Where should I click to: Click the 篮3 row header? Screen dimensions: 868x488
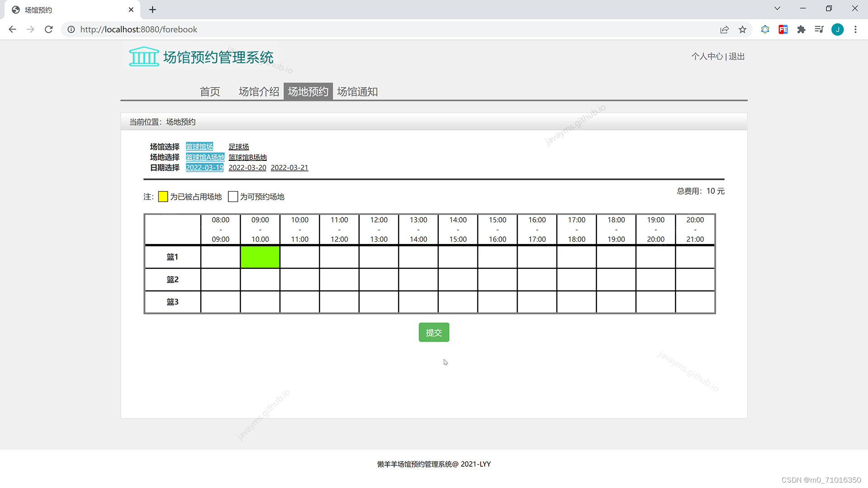(x=173, y=302)
